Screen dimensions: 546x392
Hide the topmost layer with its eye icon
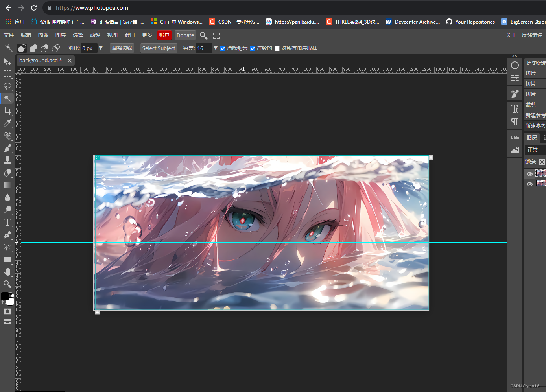(529, 174)
